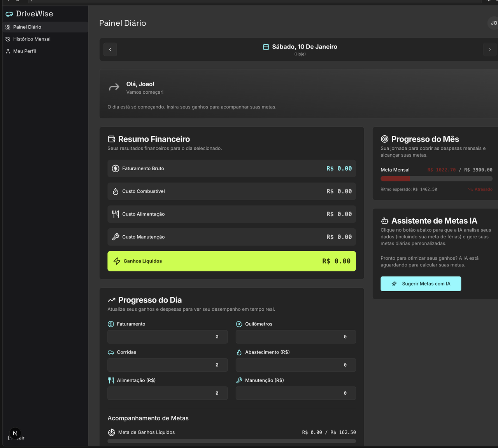
Task: Click the calendar icon beside the date
Action: (x=266, y=47)
